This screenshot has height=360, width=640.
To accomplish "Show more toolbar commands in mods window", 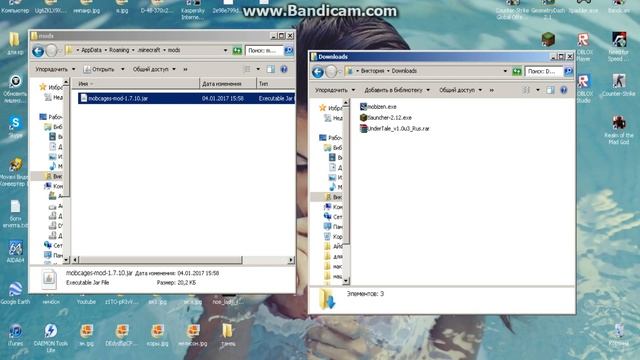I will 185,69.
